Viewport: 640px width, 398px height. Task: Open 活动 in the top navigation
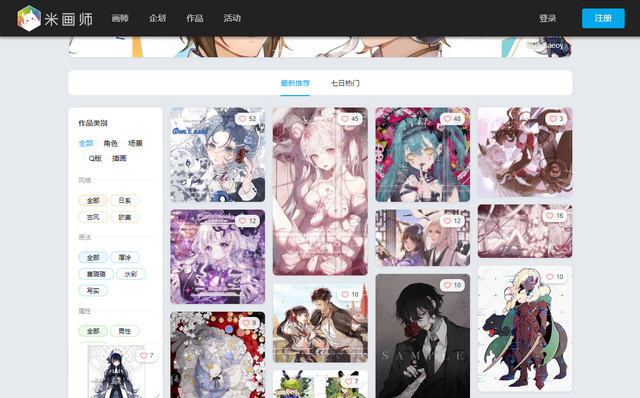coord(232,18)
